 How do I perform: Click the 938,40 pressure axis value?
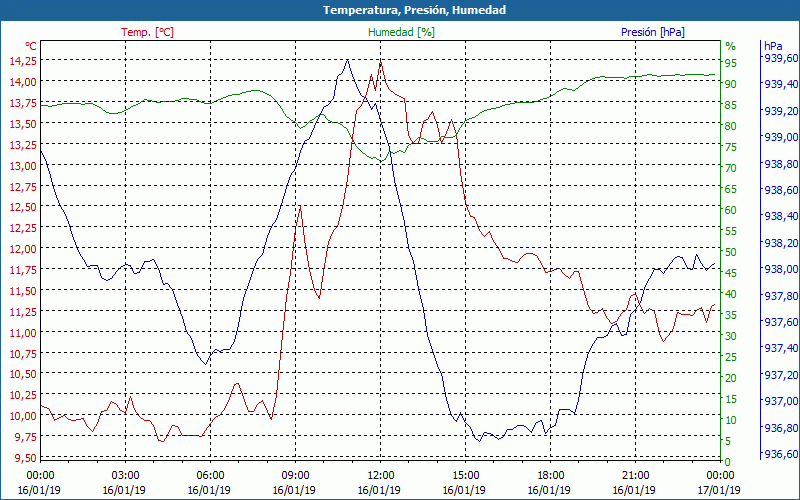tap(781, 216)
